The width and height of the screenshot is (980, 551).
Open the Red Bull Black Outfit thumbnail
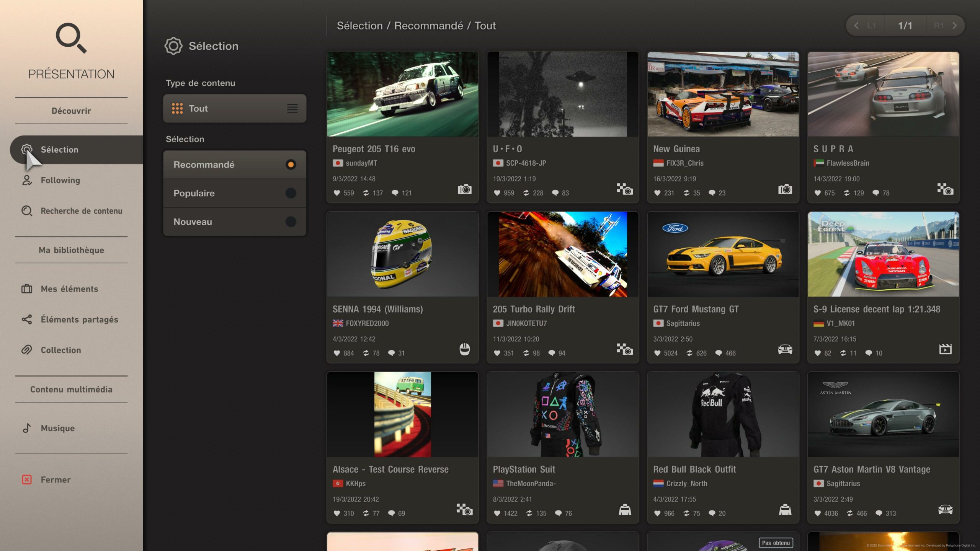click(x=723, y=414)
